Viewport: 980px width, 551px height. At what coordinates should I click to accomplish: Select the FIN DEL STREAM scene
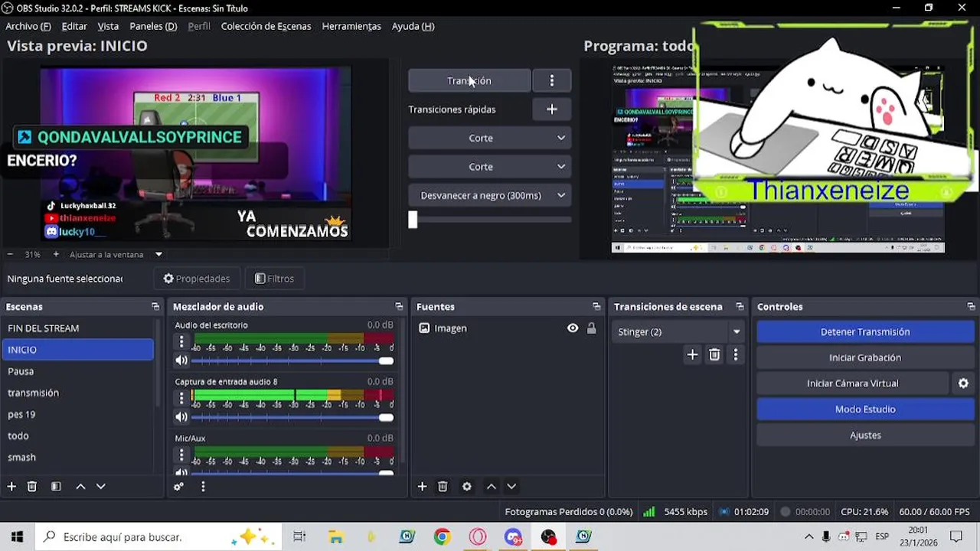click(x=77, y=328)
